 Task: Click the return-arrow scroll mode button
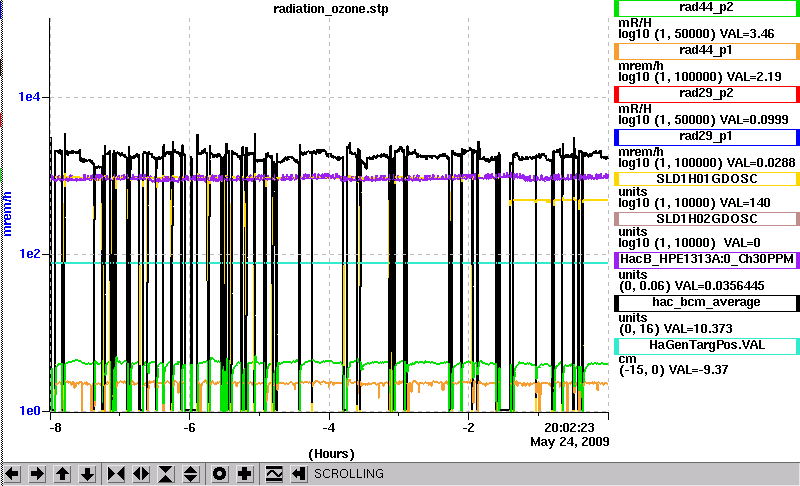tap(299, 474)
